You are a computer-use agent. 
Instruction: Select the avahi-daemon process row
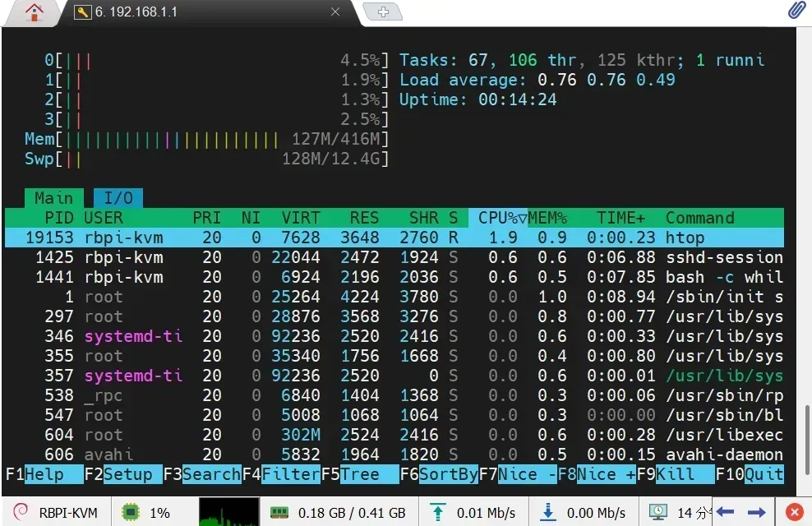point(394,454)
